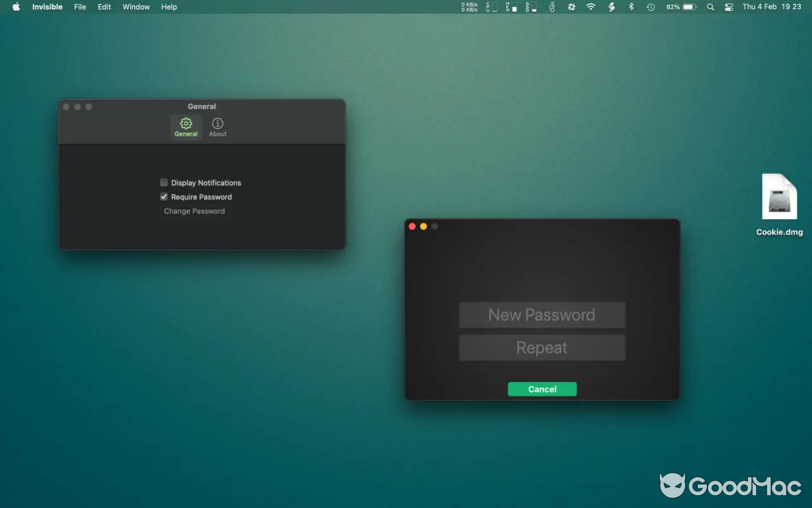Click the Spotlight search icon
Viewport: 812px width, 508px height.
710,7
